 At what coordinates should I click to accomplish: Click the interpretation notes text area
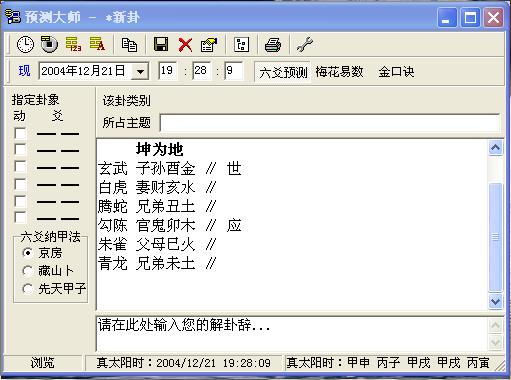coord(292,333)
